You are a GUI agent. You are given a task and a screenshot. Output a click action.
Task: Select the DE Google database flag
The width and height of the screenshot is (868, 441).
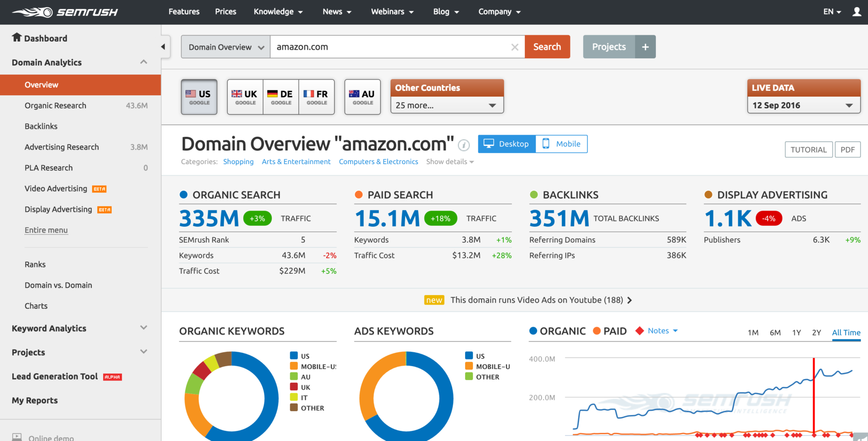click(281, 97)
